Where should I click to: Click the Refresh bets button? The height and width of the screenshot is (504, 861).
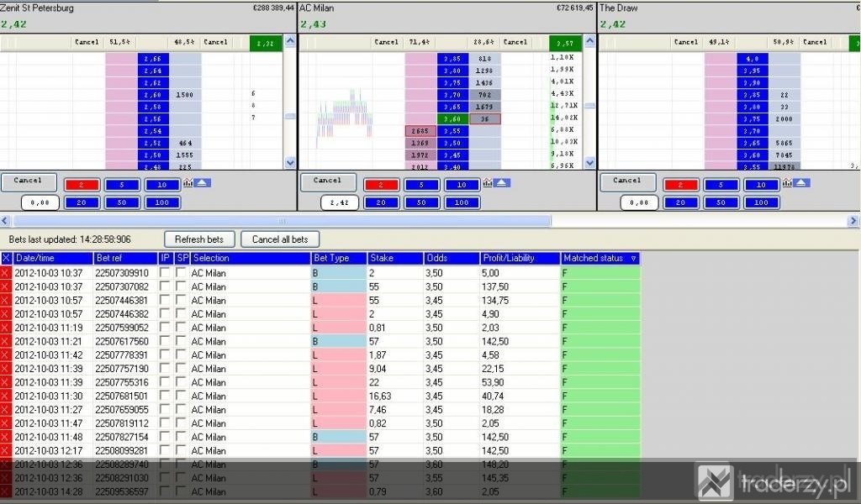pyautogui.click(x=199, y=239)
